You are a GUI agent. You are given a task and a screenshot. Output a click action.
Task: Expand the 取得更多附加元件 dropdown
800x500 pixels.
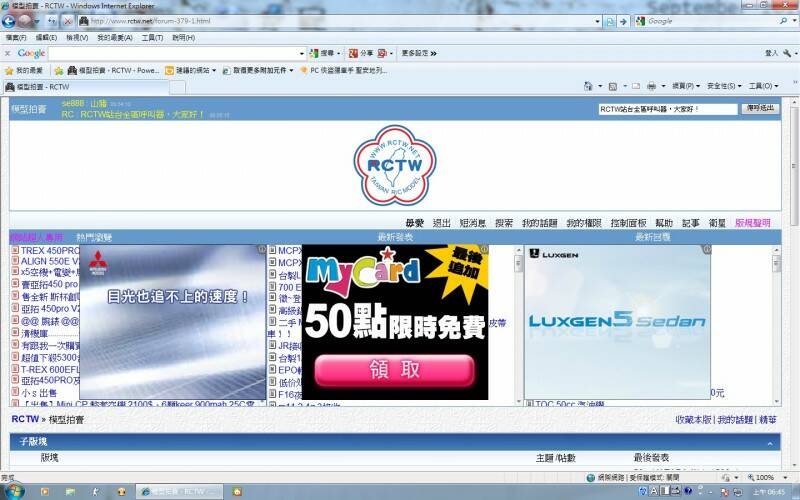click(291, 70)
